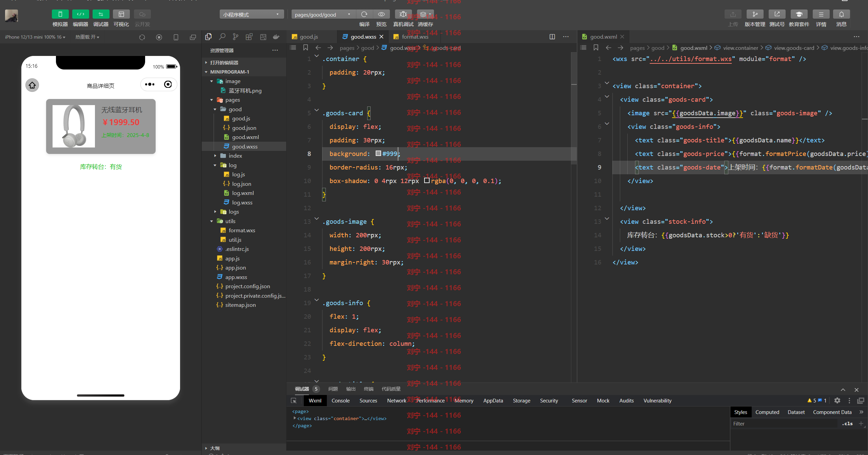
Task: Click the simulator phone device icon
Action: coord(176,37)
